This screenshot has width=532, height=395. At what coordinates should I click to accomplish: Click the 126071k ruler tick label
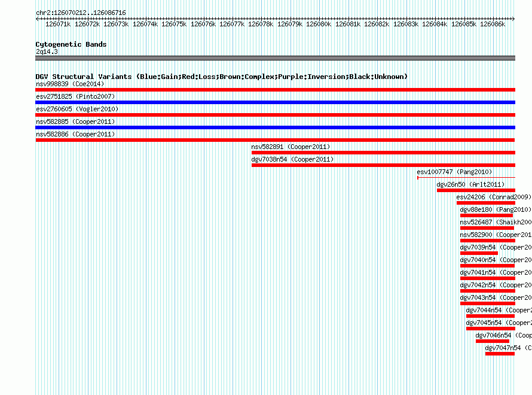(58, 24)
